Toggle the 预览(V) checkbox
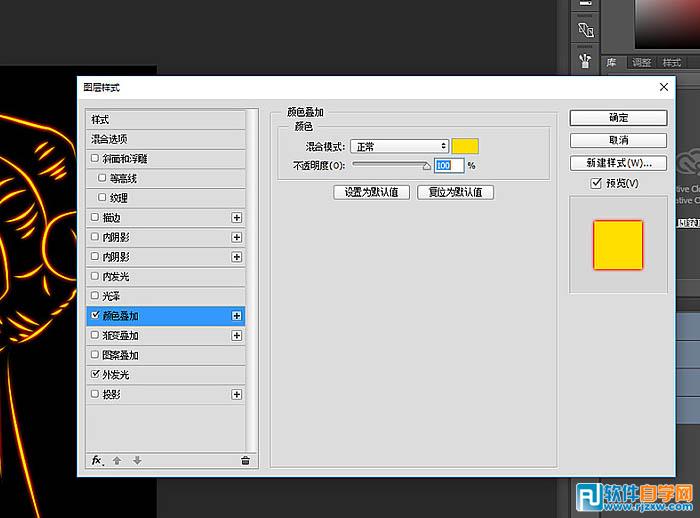 click(596, 183)
